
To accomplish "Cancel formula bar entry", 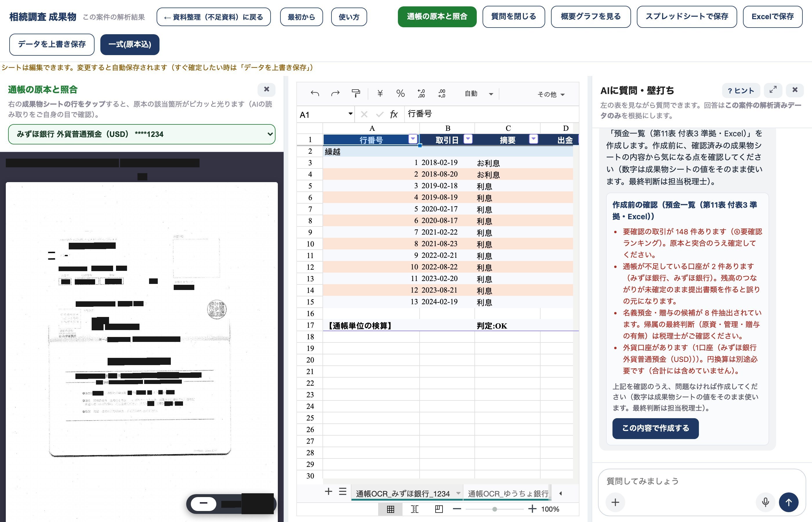I will coord(364,114).
